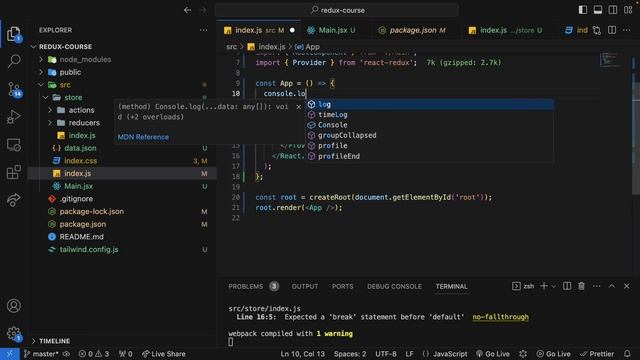This screenshot has height=360, width=640.
Task: Open the OUTPUT panel tab
Action: pos(304,287)
